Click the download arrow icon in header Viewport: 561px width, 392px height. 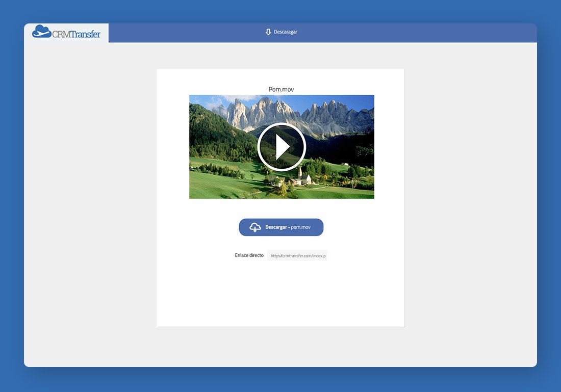pos(268,32)
